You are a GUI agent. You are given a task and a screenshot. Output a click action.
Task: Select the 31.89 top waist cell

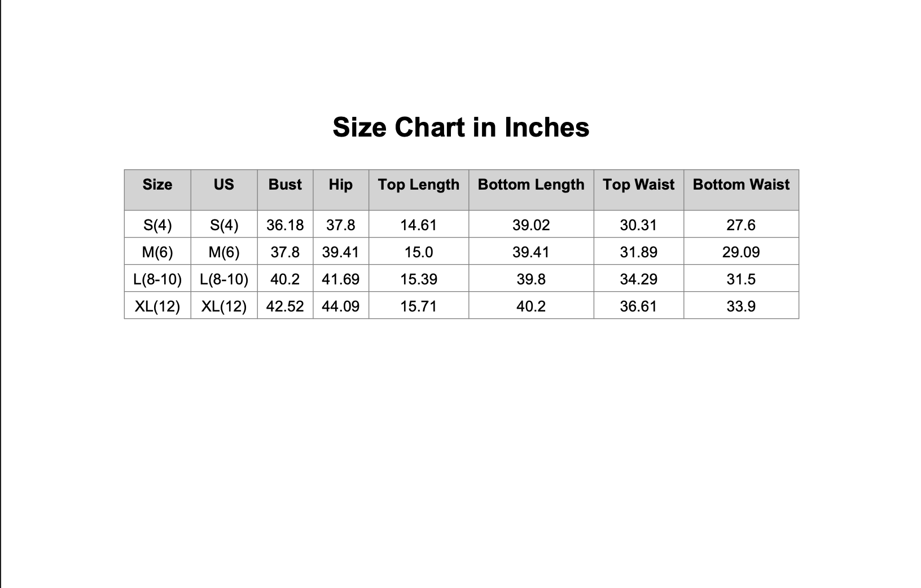(638, 252)
